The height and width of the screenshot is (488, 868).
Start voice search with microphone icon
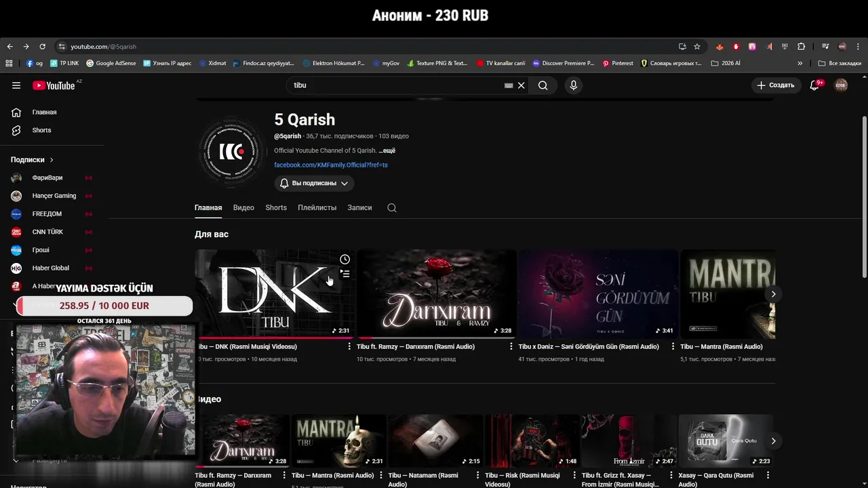tap(574, 85)
